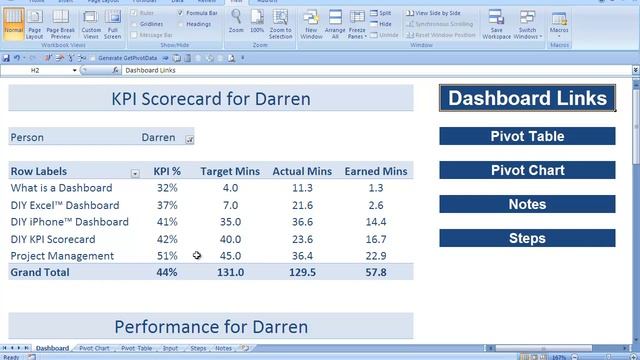Select the 'Performance for Darren' title
This screenshot has height=360, width=640.
pyautogui.click(x=211, y=327)
